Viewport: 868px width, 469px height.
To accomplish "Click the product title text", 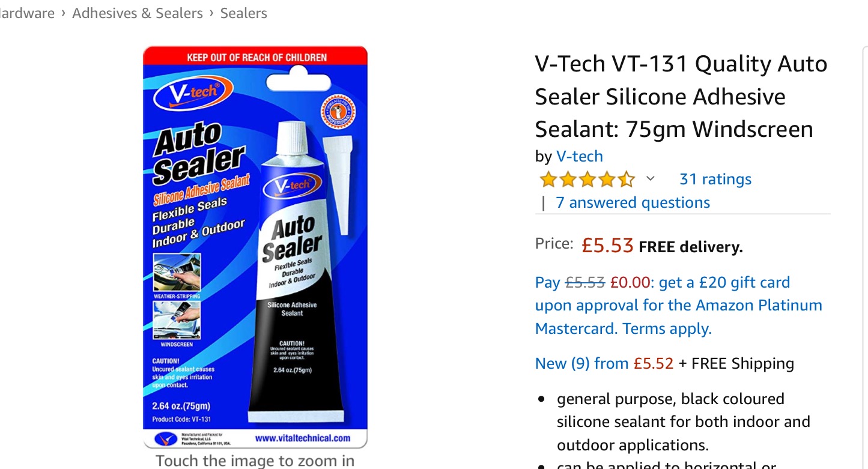I will click(x=681, y=97).
